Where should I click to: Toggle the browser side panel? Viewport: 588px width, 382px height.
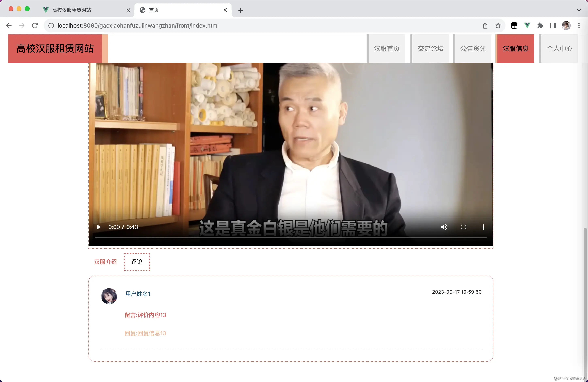(x=553, y=25)
